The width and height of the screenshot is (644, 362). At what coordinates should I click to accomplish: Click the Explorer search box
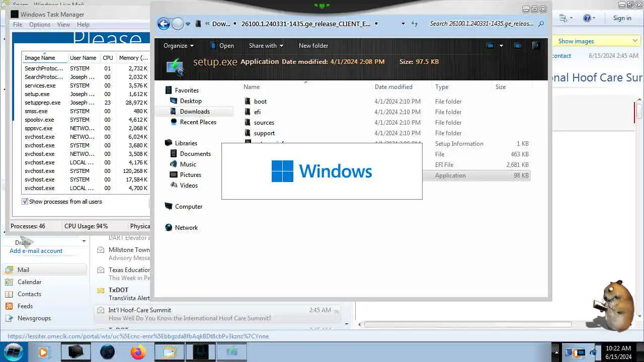pos(482,24)
